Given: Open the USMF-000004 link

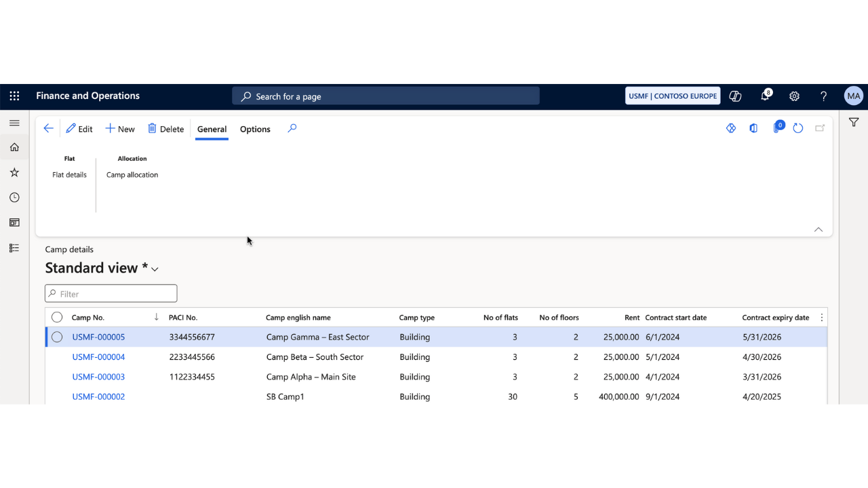Looking at the screenshot, I should point(98,357).
